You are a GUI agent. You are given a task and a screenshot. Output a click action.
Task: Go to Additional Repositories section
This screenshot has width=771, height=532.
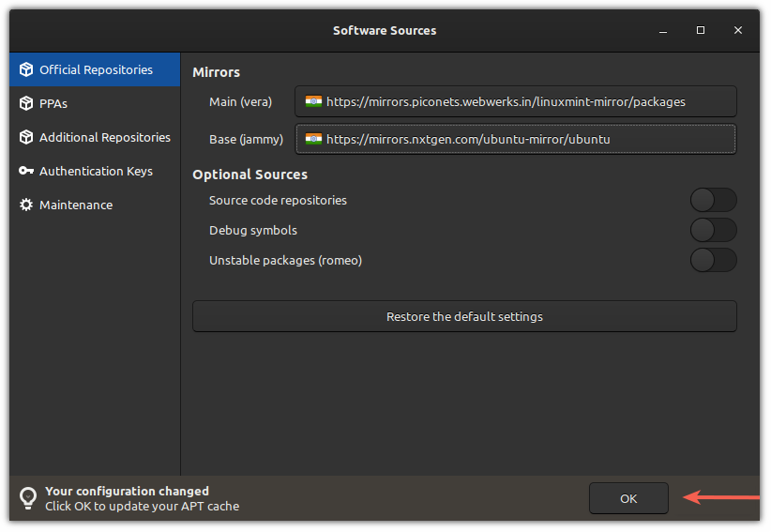tap(95, 137)
